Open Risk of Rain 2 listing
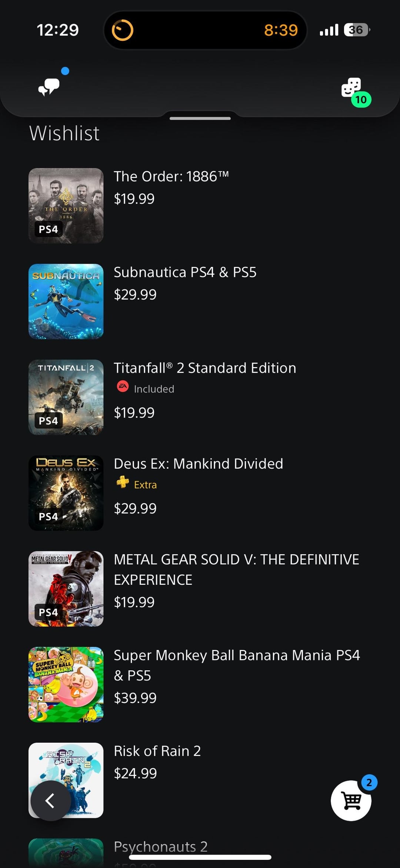 pyautogui.click(x=157, y=751)
